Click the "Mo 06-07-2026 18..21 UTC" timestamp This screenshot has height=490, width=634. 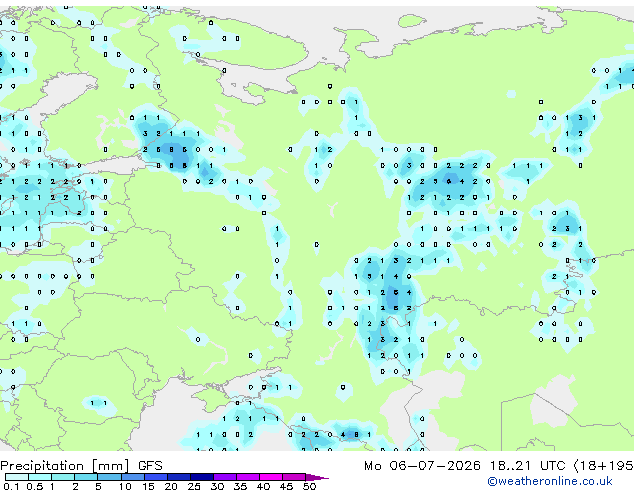[465, 466]
